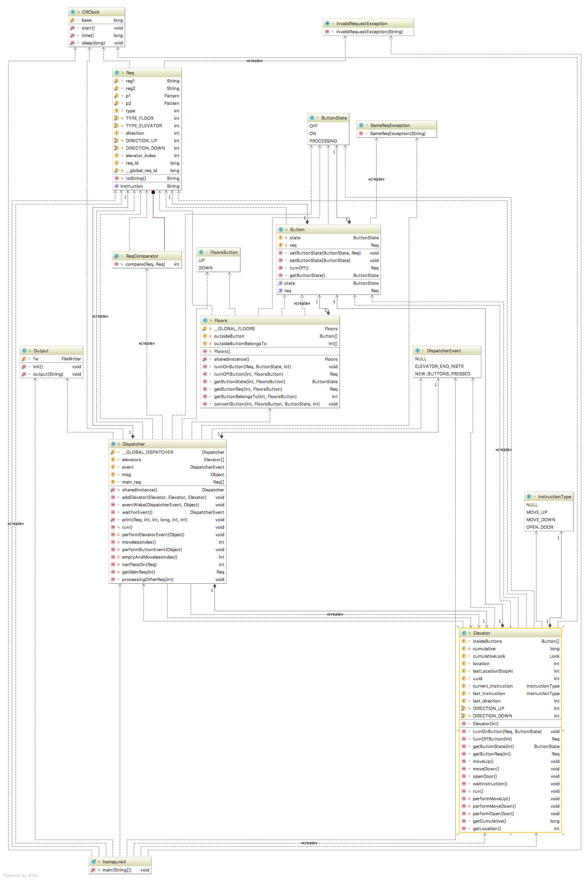The width and height of the screenshot is (588, 881).
Task: Click the processingOtherReq(int) method
Action: pos(168,580)
